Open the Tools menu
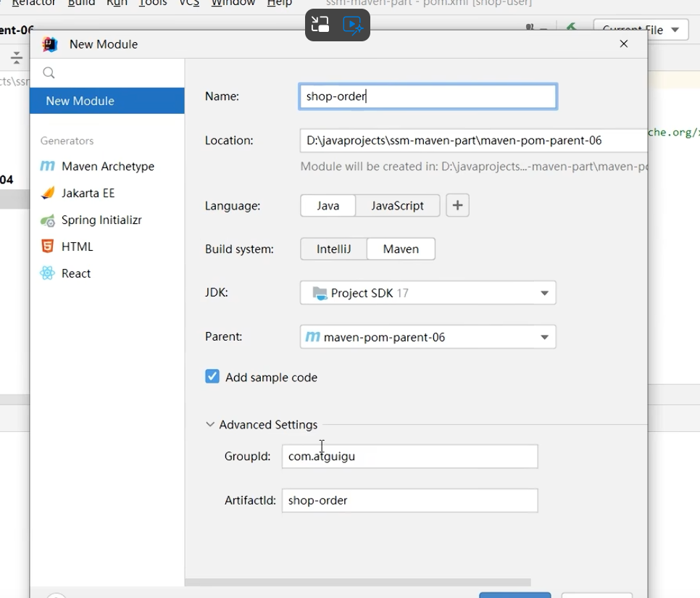Viewport: 700px width, 598px height. [153, 3]
